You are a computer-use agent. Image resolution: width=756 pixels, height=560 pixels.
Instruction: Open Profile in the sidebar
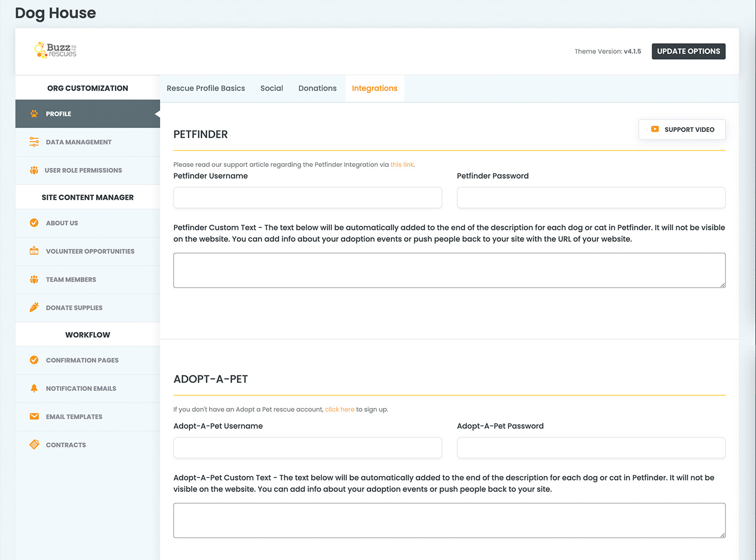pos(87,114)
